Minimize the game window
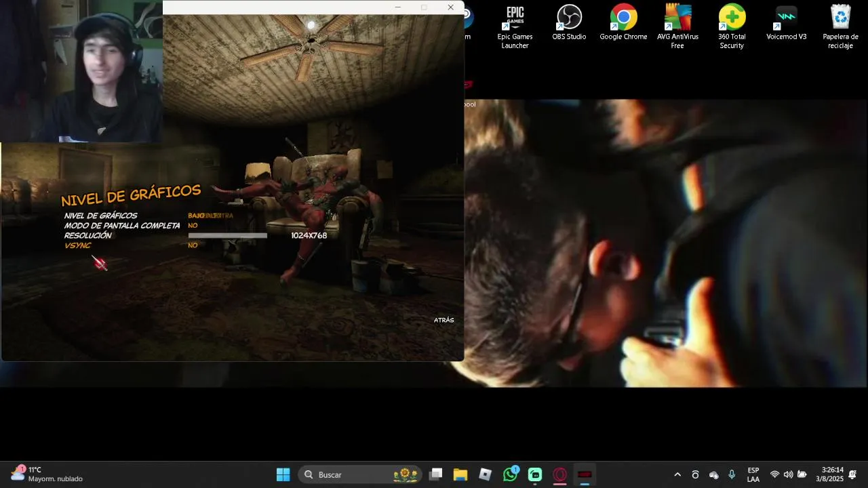This screenshot has width=868, height=488. pyautogui.click(x=398, y=7)
